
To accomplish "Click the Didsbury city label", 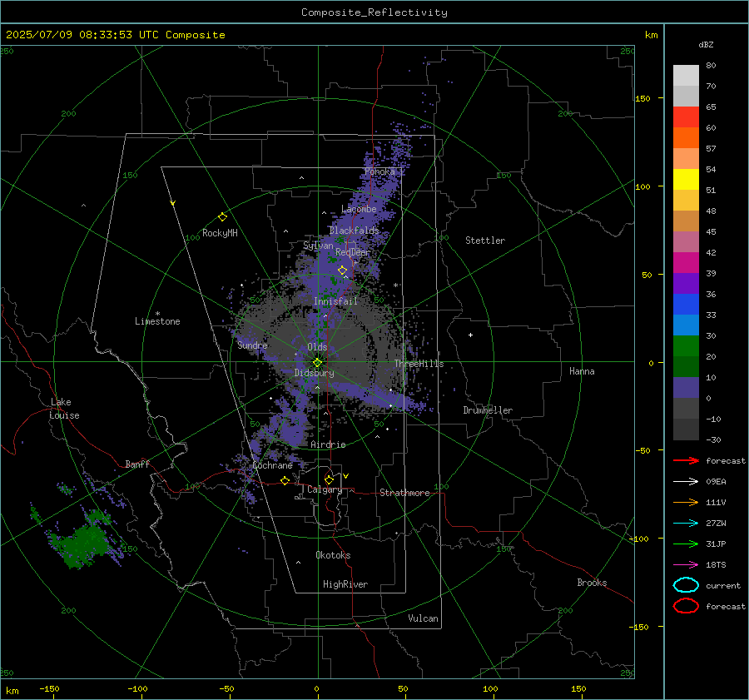I will click(314, 373).
